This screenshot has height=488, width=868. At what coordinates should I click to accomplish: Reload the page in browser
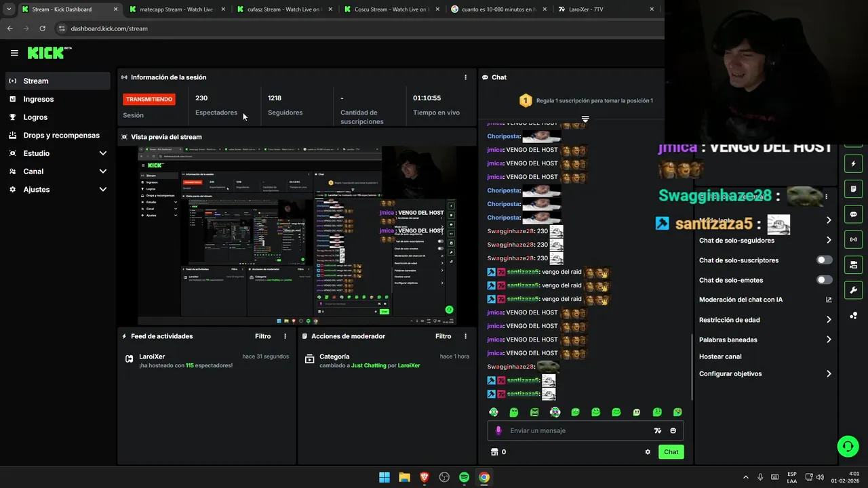(x=42, y=28)
